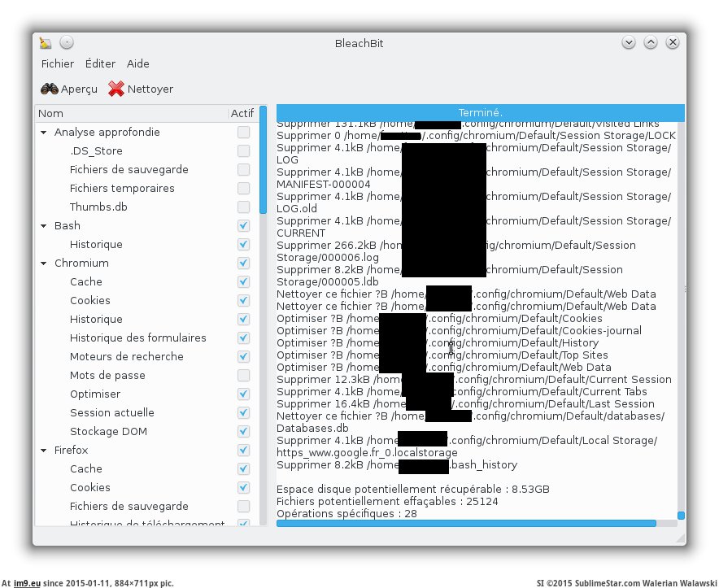
Task: Maximize the BleachBit window
Action: [651, 42]
